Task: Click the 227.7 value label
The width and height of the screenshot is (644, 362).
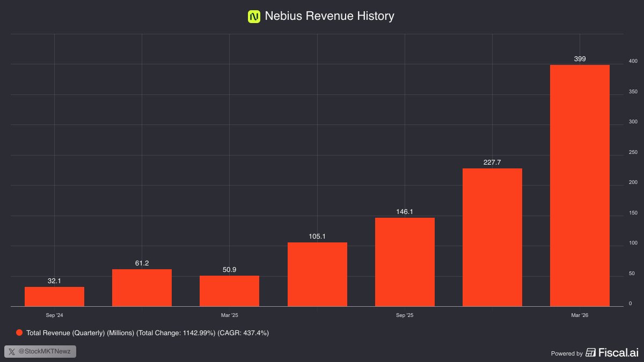Action: [x=492, y=162]
